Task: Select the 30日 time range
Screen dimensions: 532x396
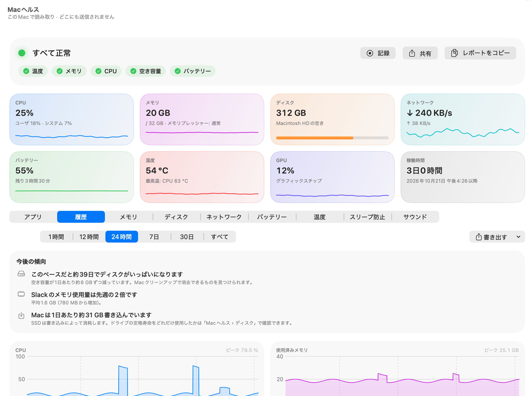Action: (187, 237)
